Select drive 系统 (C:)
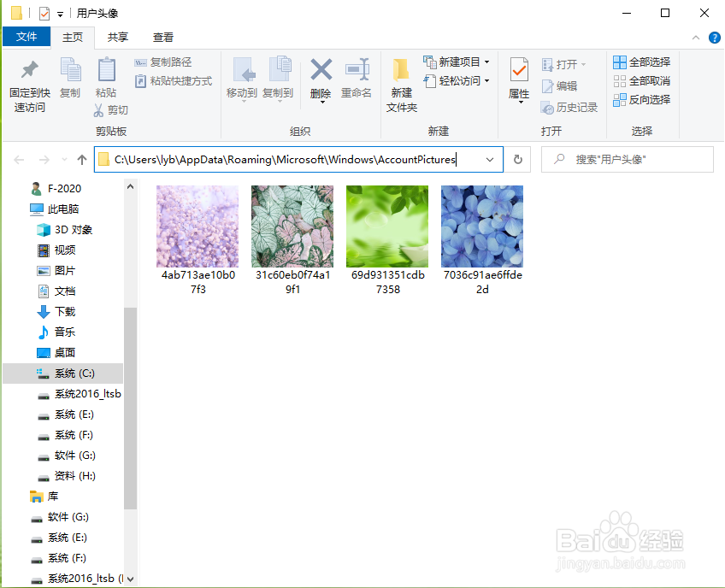Screen dimensions: 725x588 [x=63, y=373]
